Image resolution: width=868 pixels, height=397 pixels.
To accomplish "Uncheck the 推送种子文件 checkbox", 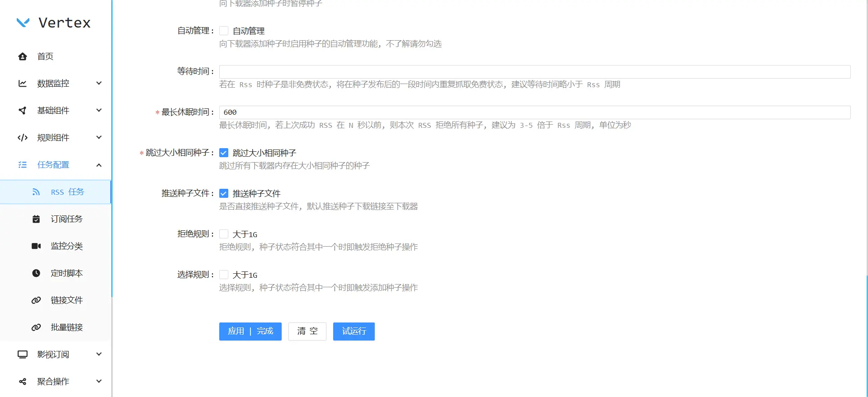I will pyautogui.click(x=224, y=193).
